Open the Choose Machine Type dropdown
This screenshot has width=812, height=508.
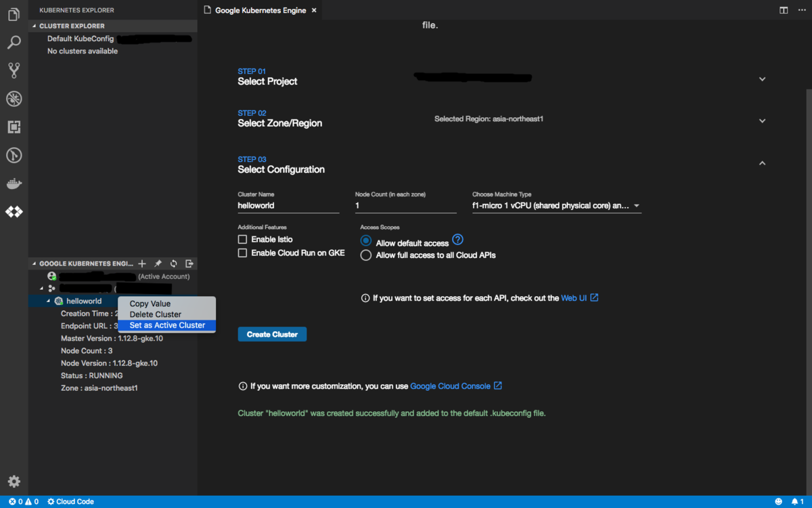[636, 205]
